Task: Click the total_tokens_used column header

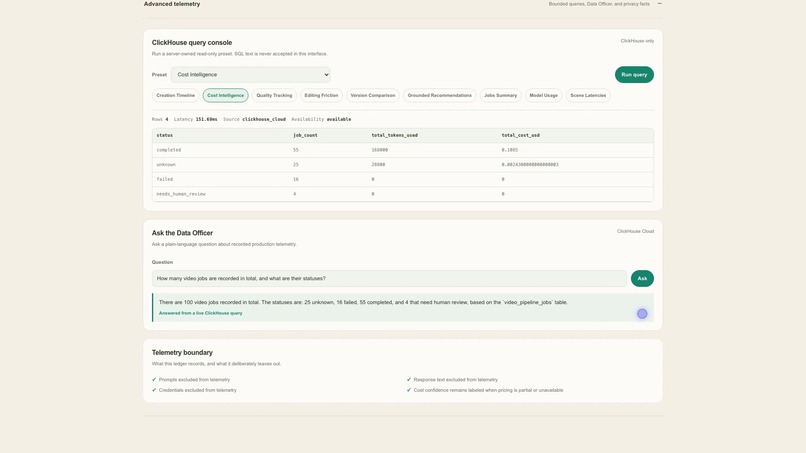Action: click(x=395, y=135)
